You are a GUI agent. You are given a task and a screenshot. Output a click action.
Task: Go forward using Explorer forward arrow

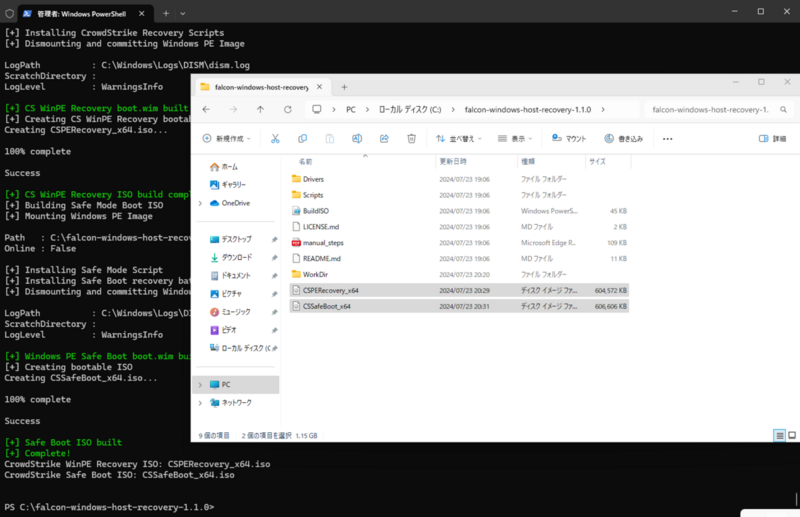point(233,109)
